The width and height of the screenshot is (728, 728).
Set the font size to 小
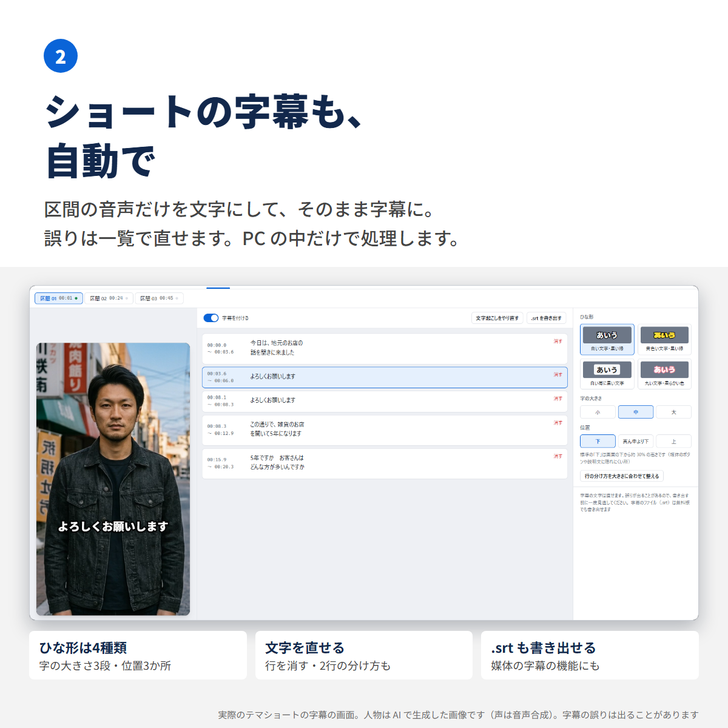[598, 413]
